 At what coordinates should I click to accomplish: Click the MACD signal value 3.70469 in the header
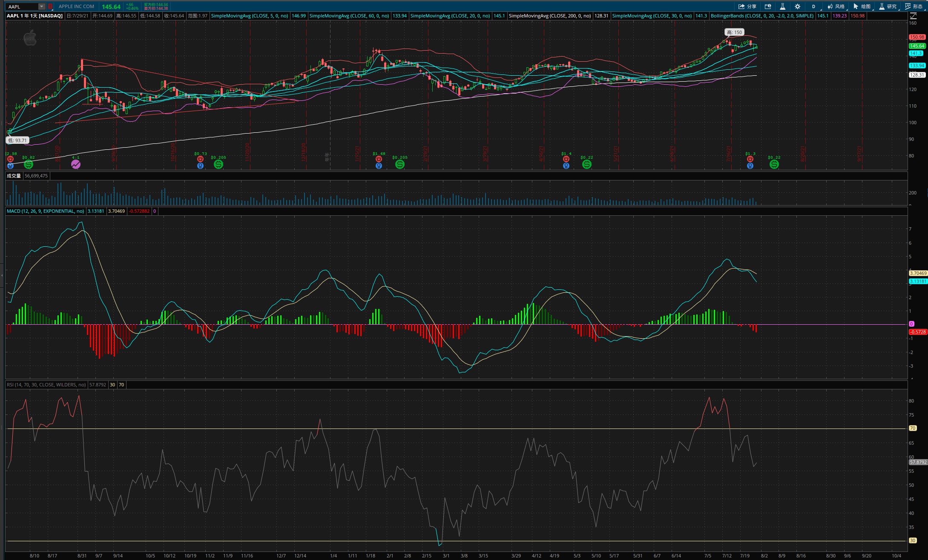tap(116, 211)
